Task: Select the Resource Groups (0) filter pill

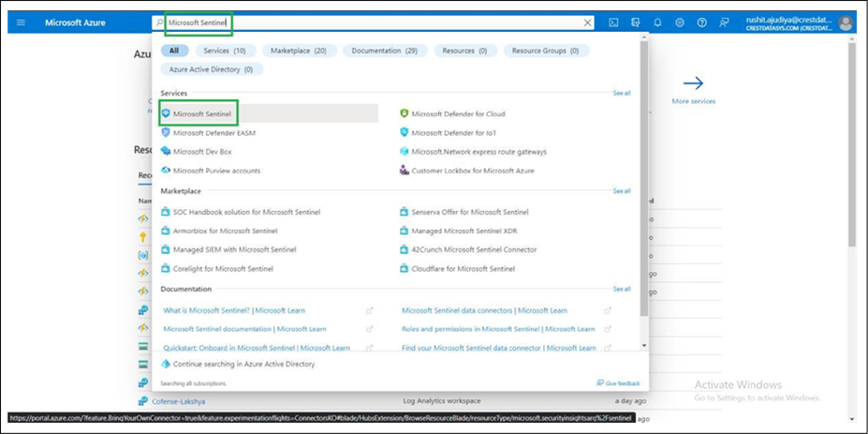Action: [x=545, y=51]
